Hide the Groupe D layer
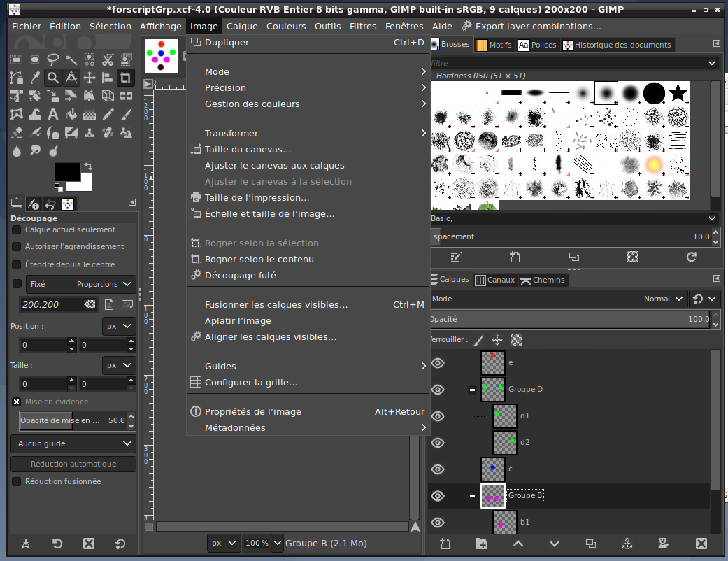The height and width of the screenshot is (561, 728). pos(438,390)
